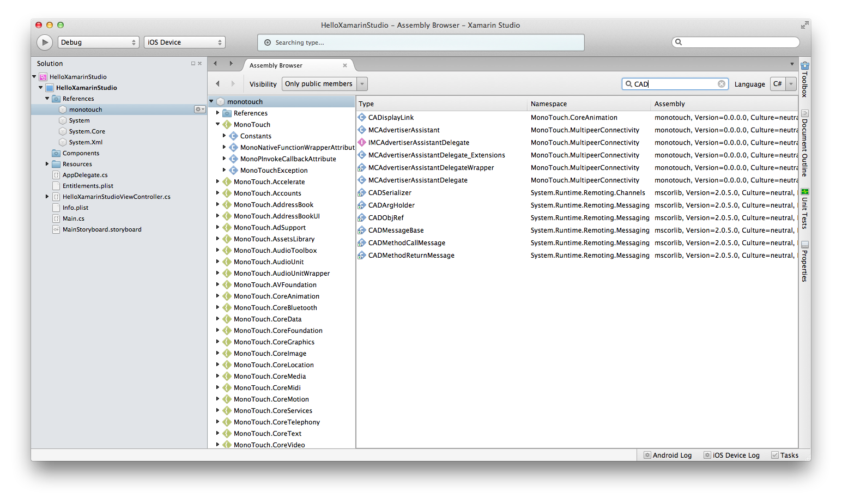Open the Visibility dropdown menu

(x=325, y=84)
